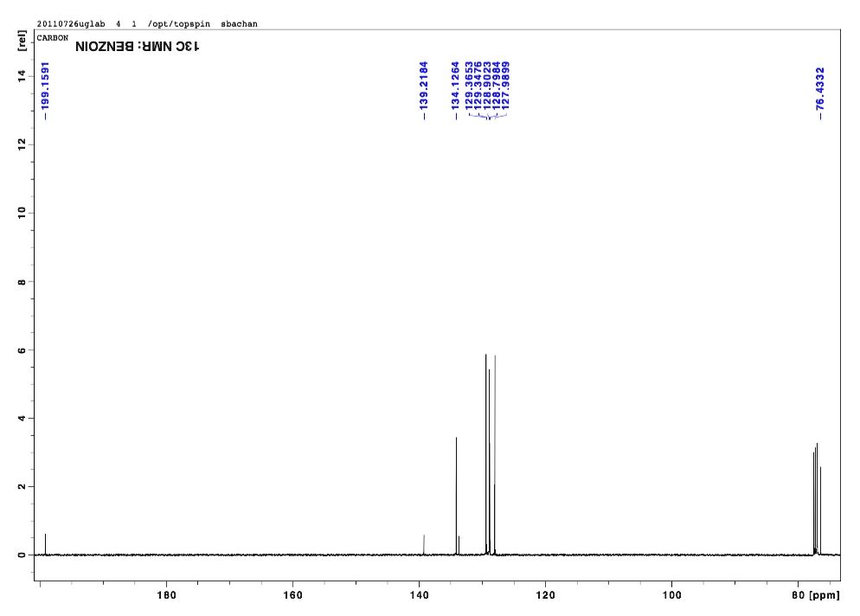Select the 134.1264 peak label
The height and width of the screenshot is (616, 860).
click(457, 87)
